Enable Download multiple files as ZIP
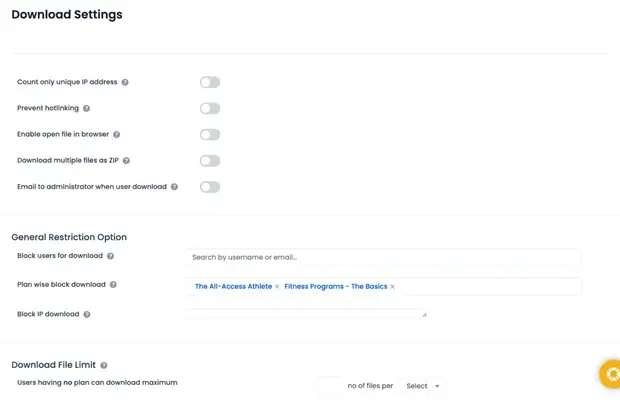This screenshot has height=403, width=620. (210, 161)
